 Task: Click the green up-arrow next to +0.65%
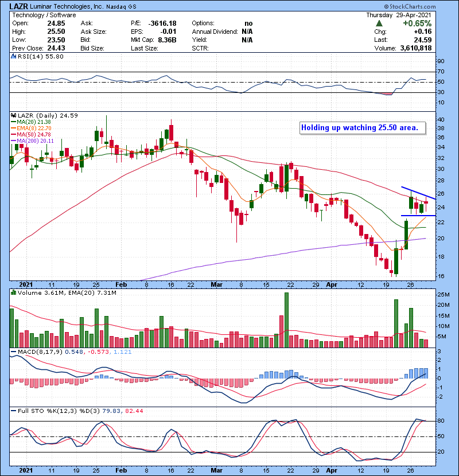tap(379, 24)
